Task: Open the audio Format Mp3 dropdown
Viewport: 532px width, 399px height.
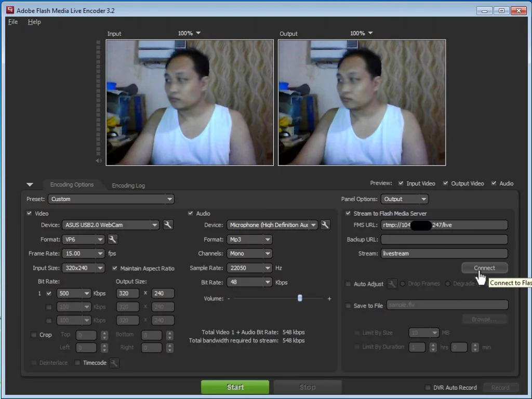Action: click(x=249, y=240)
